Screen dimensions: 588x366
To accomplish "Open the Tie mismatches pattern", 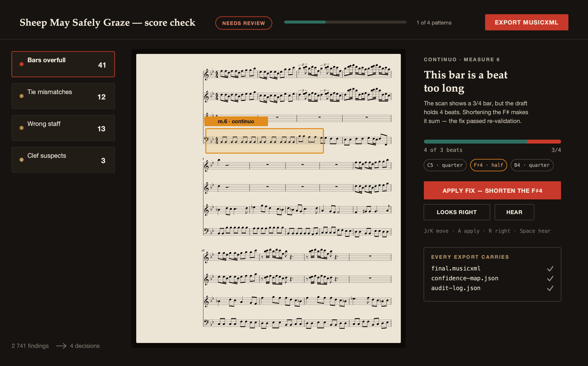I will click(x=63, y=96).
